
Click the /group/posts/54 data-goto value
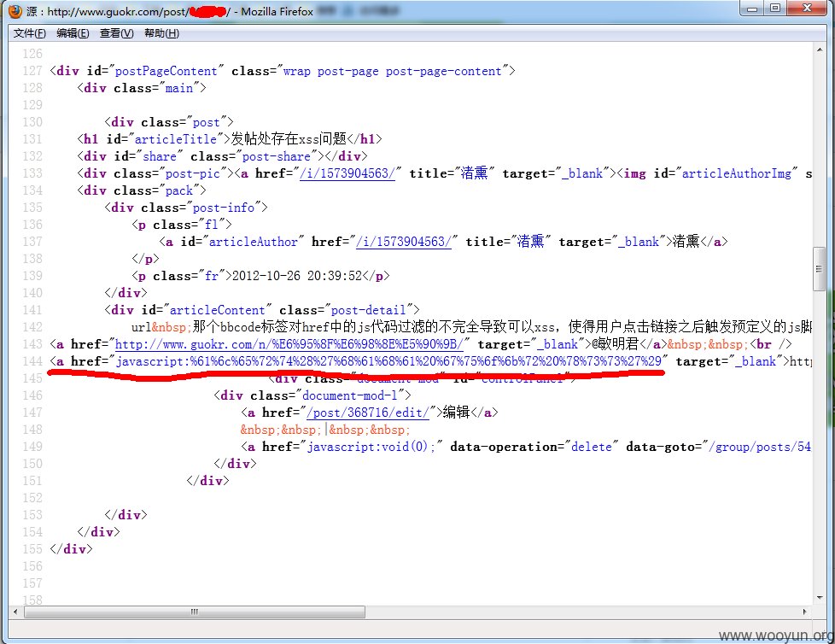(x=759, y=447)
